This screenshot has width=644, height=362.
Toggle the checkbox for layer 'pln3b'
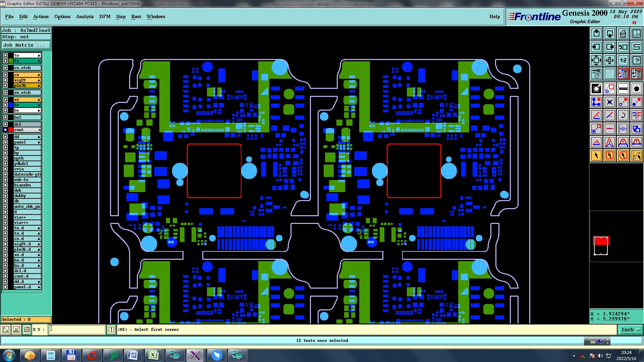pyautogui.click(x=5, y=85)
